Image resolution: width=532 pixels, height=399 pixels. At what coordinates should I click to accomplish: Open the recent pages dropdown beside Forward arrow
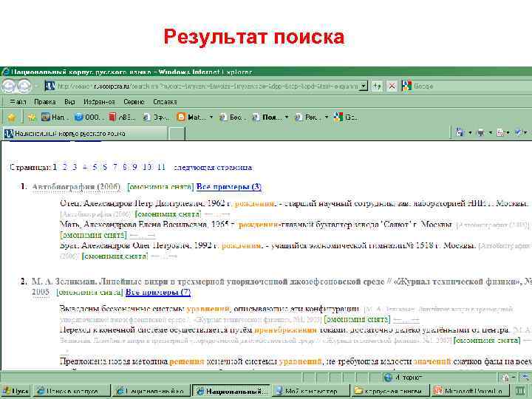tap(36, 86)
